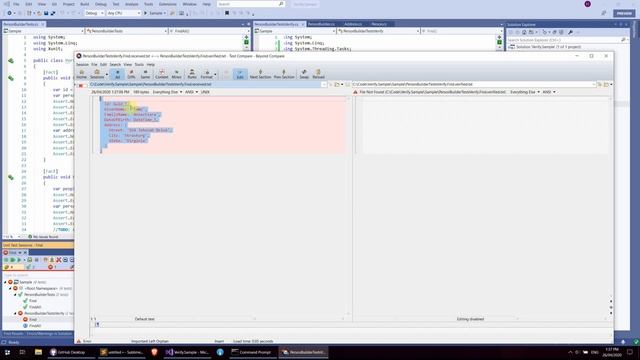Open Tools menu in Beyond Compare
Screen dimensions: 640x360
click(139, 64)
